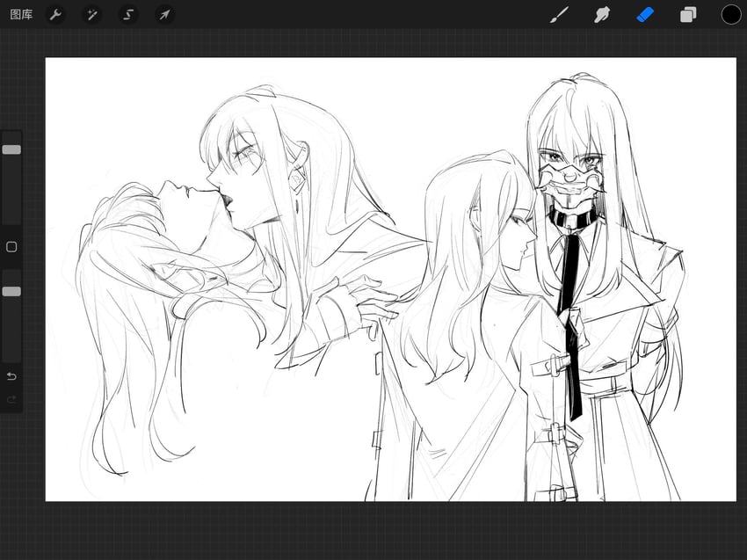The image size is (747, 560).
Task: Undo the last stroke
Action: [11, 376]
